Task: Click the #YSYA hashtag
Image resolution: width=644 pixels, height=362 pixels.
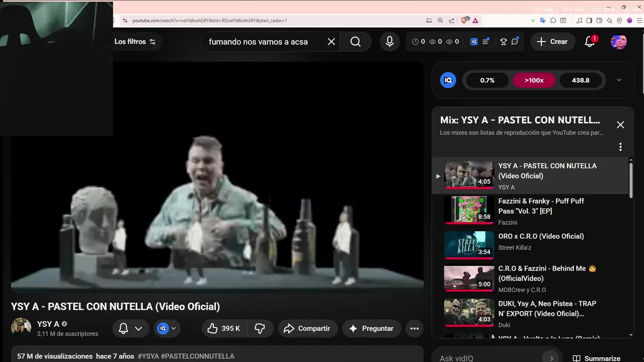Action: (148, 356)
